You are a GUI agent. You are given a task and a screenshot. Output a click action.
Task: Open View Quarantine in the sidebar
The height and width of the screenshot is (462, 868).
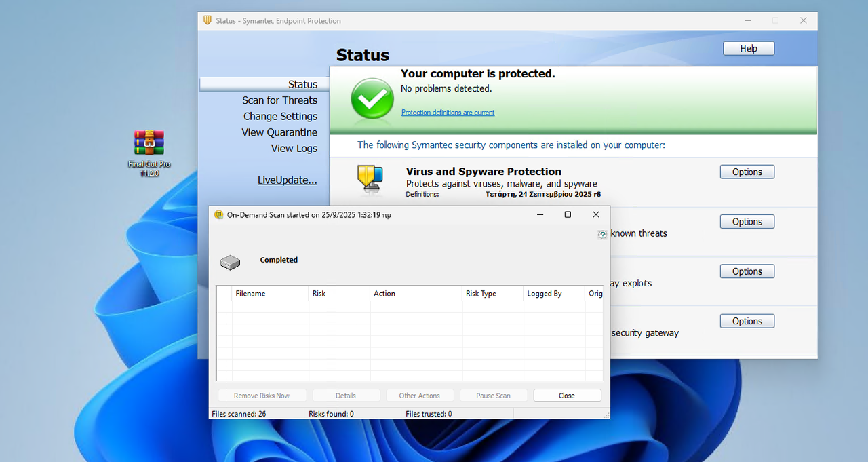tap(279, 132)
